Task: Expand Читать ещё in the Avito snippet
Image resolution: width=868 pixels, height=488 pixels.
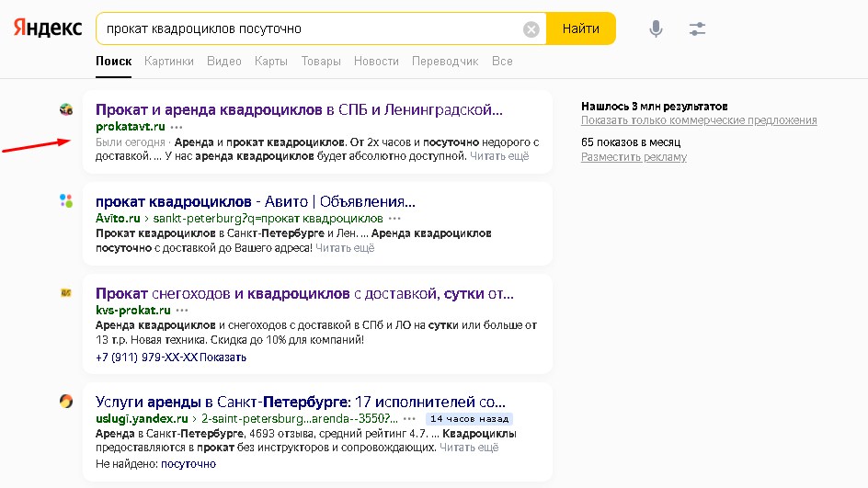Action: [x=345, y=248]
